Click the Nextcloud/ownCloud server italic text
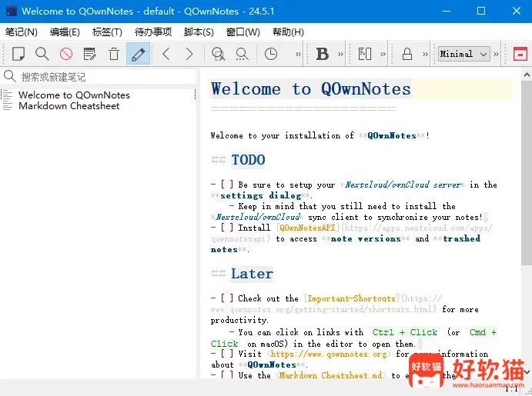 [403, 185]
